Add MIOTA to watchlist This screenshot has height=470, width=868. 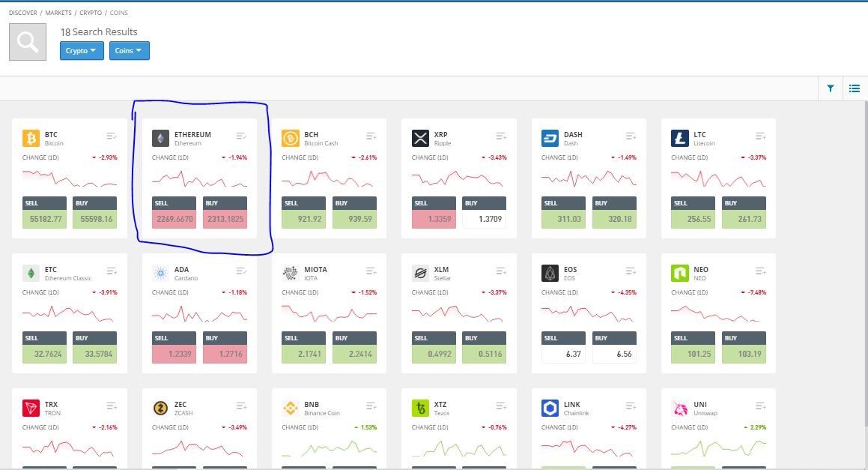tap(371, 271)
